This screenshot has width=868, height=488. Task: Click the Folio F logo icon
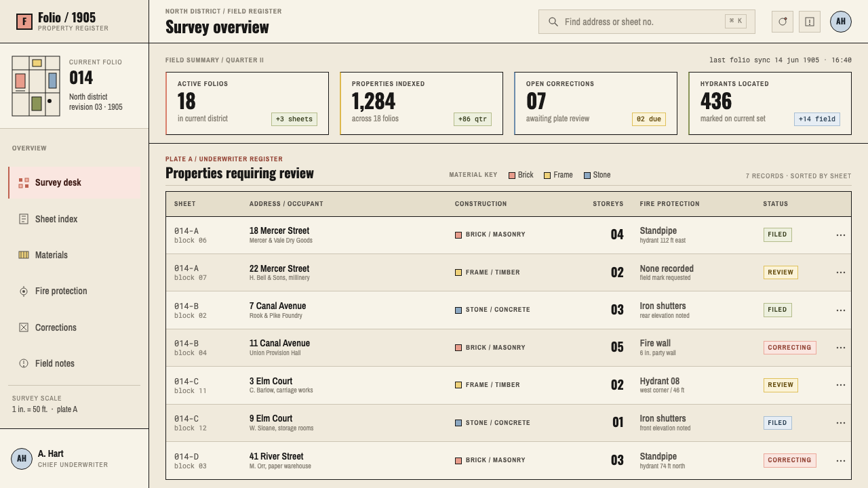click(24, 22)
